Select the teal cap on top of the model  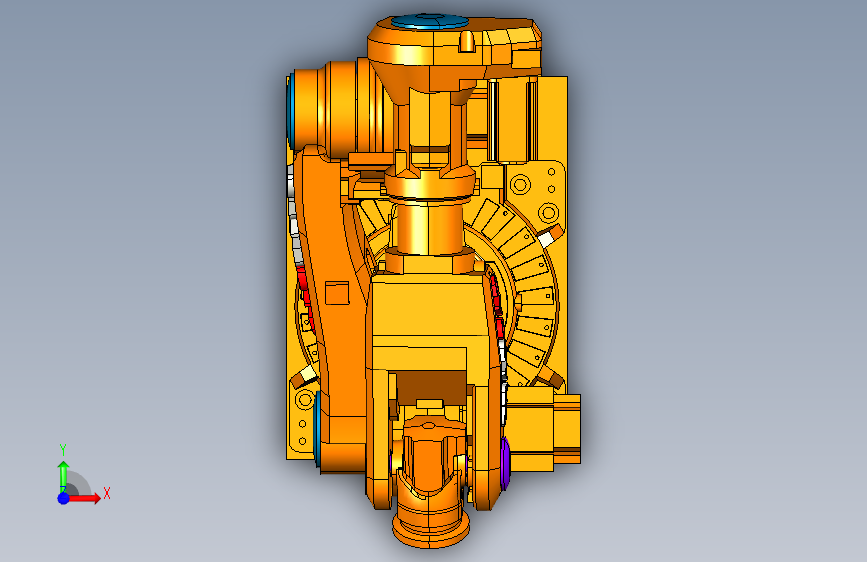430,22
